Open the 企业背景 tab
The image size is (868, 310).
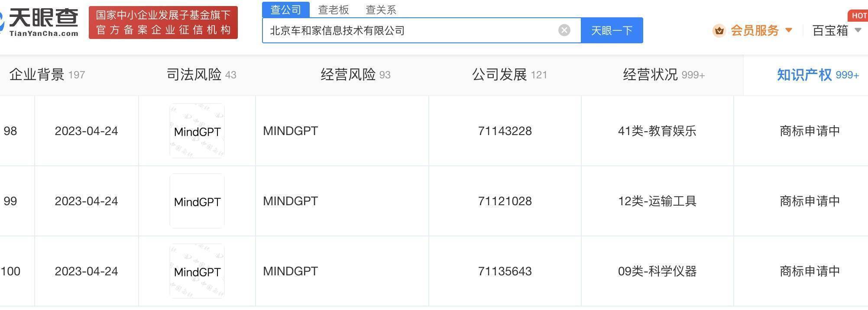tap(47, 75)
